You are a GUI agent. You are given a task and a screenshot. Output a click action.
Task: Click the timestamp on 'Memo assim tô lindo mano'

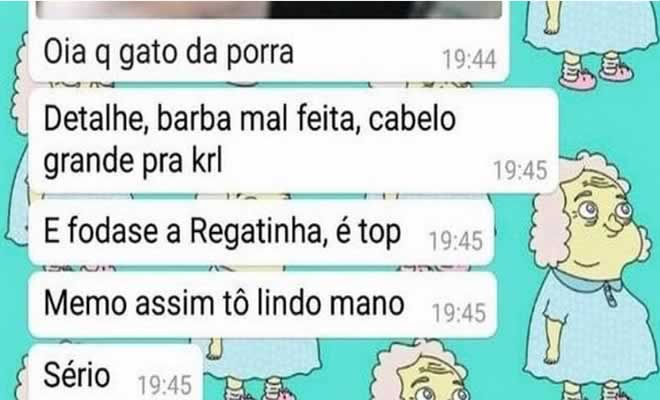tap(459, 313)
